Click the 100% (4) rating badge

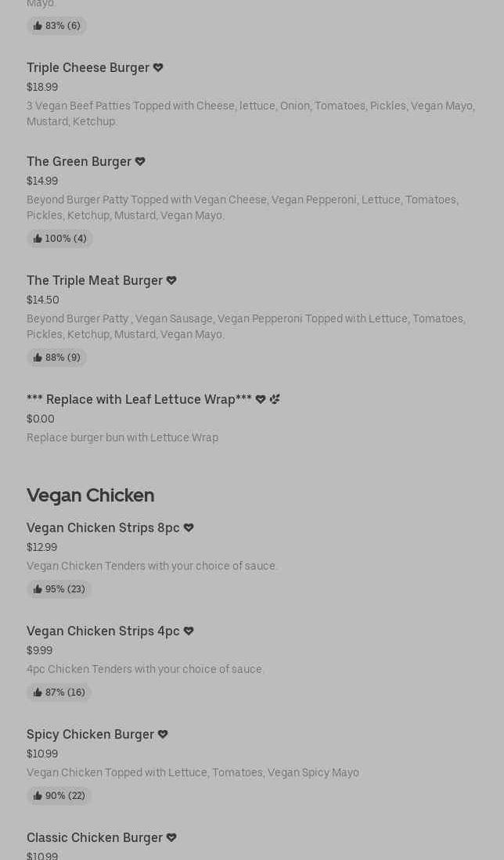coord(59,239)
